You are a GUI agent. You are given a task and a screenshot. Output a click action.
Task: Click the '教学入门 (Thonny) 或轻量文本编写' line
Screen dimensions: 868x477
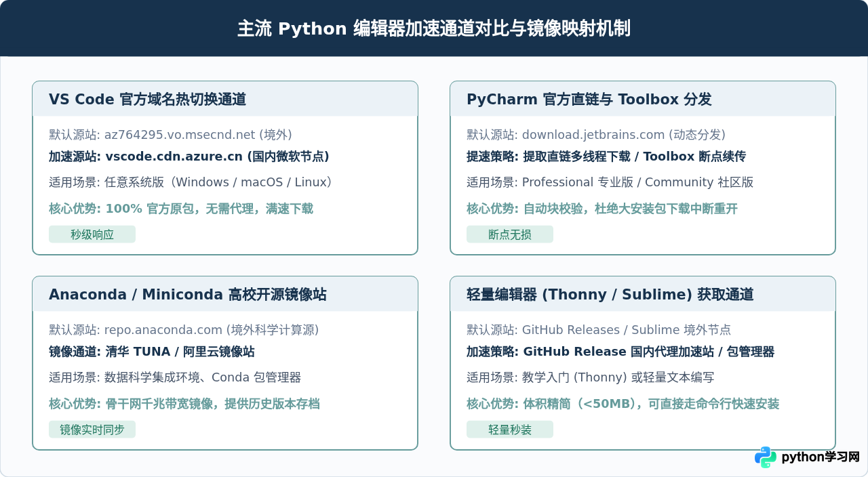click(591, 377)
